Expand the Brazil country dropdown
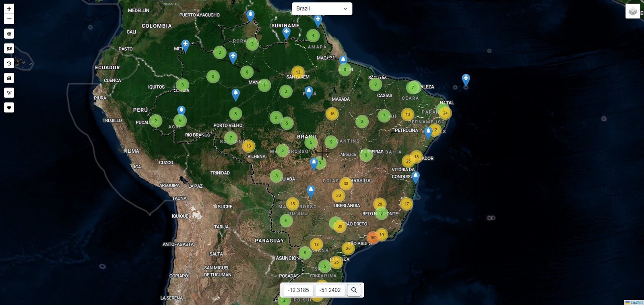The height and width of the screenshot is (305, 644). point(322,9)
